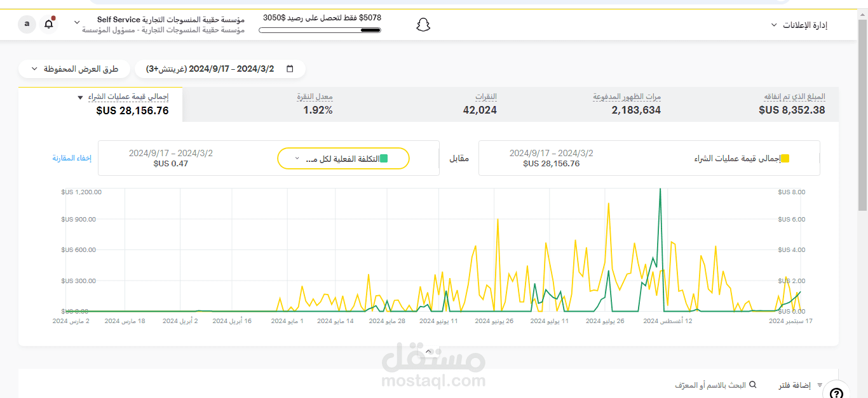Click the filter lines icon

pos(820,385)
